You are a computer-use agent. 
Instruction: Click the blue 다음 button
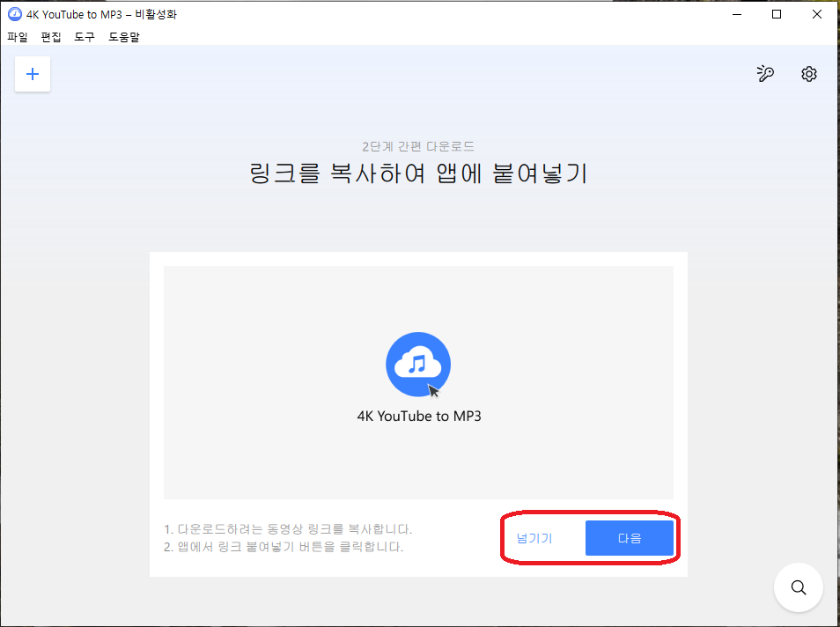click(x=630, y=538)
